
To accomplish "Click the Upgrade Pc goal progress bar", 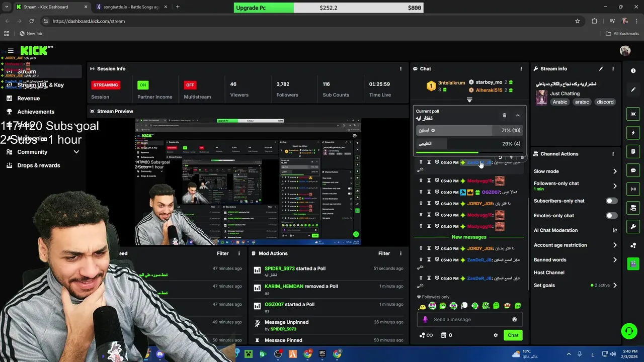I will coord(329,8).
